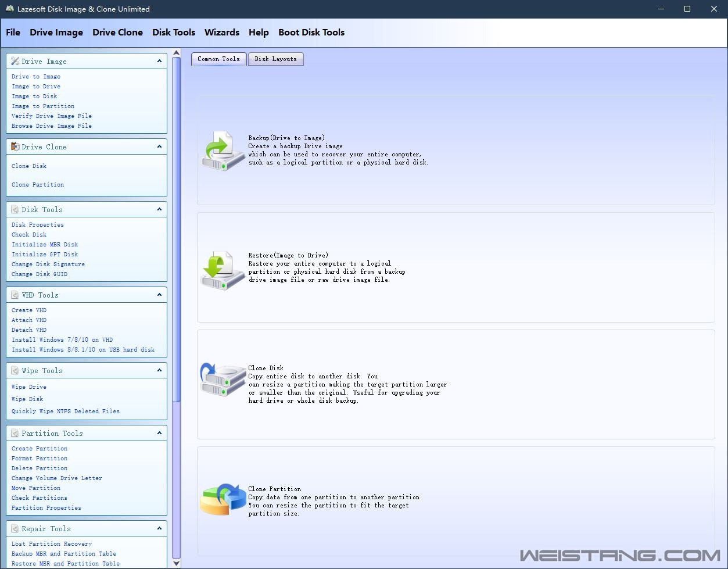Click Browse Drive Image File
728x569 pixels.
click(52, 126)
